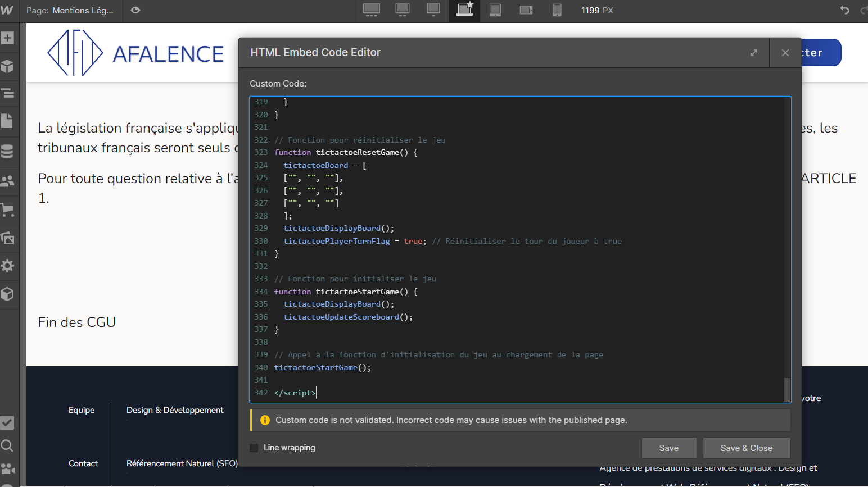
Task: Click the Save & Close button
Action: click(x=747, y=448)
